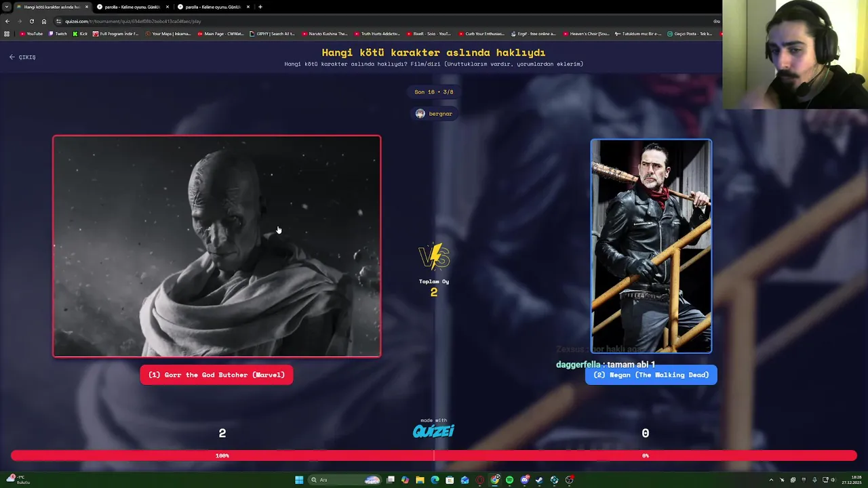Open the Geçici Posta bookmark
The image size is (868, 488).
coord(690,33)
